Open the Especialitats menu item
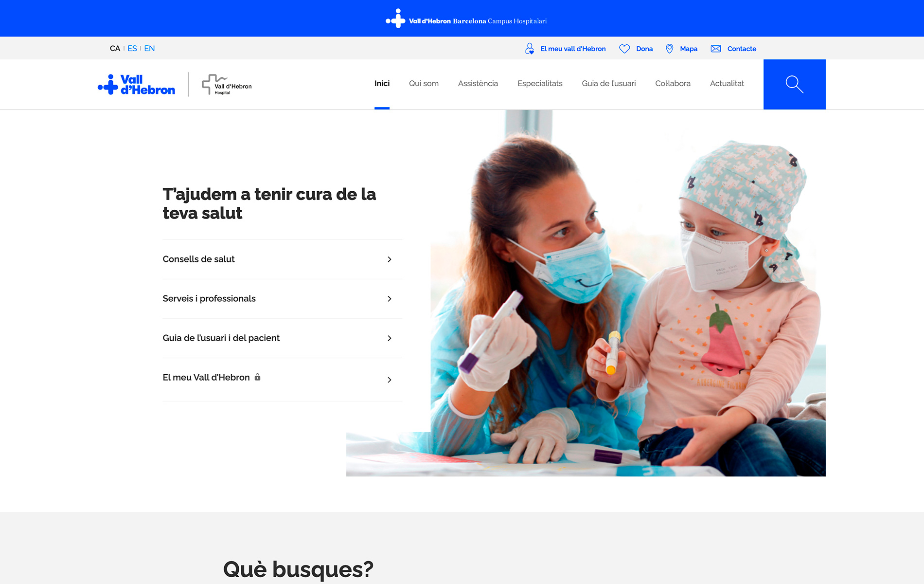 pos(540,84)
